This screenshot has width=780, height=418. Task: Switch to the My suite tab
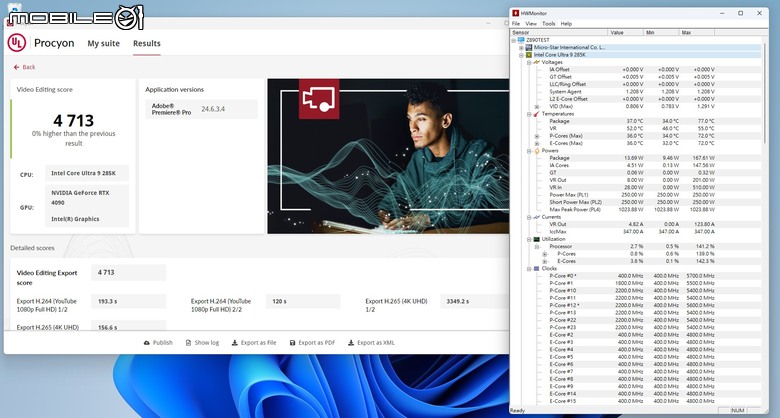click(x=103, y=43)
